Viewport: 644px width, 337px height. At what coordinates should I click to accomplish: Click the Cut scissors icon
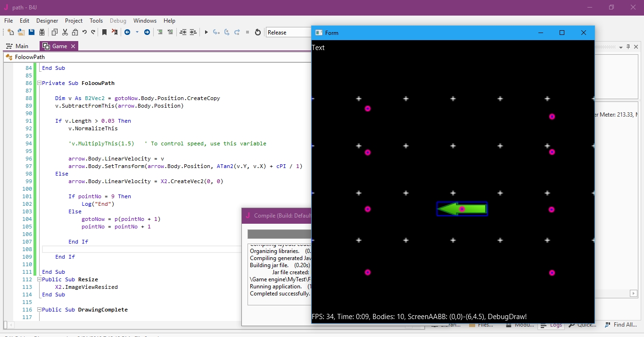[65, 33]
